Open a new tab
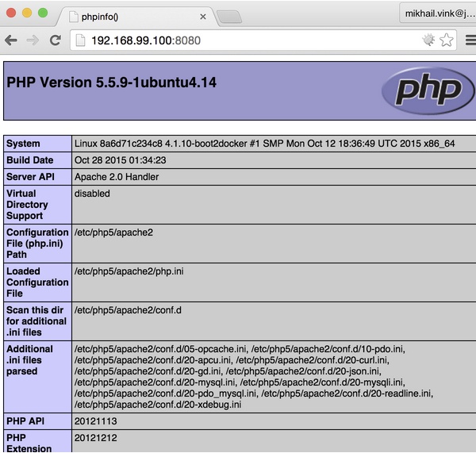This screenshot has height=453, width=476. (x=229, y=17)
